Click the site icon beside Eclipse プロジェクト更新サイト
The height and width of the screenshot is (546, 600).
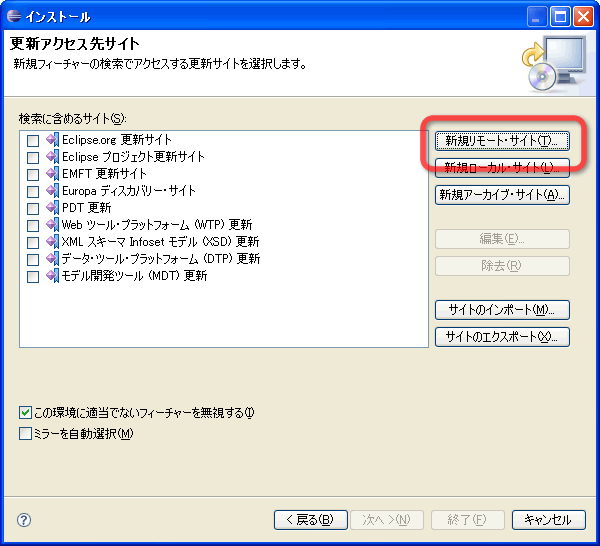[52, 156]
